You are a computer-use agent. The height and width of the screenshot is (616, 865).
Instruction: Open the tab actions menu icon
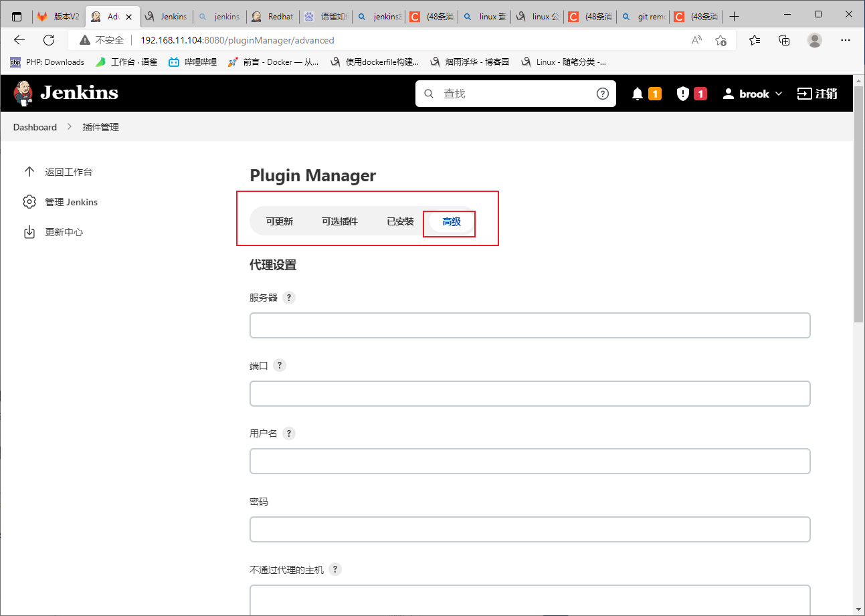17,17
